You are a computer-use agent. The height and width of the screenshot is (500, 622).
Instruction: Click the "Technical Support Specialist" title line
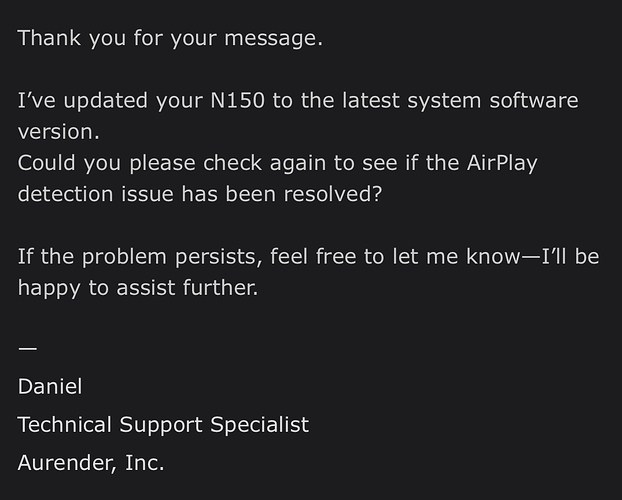(163, 425)
